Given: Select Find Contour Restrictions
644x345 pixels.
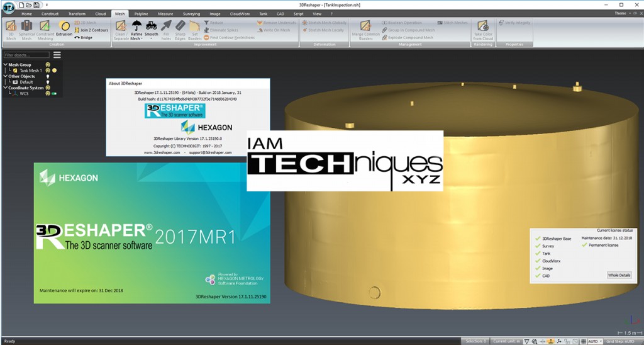Looking at the screenshot, I should 229,37.
